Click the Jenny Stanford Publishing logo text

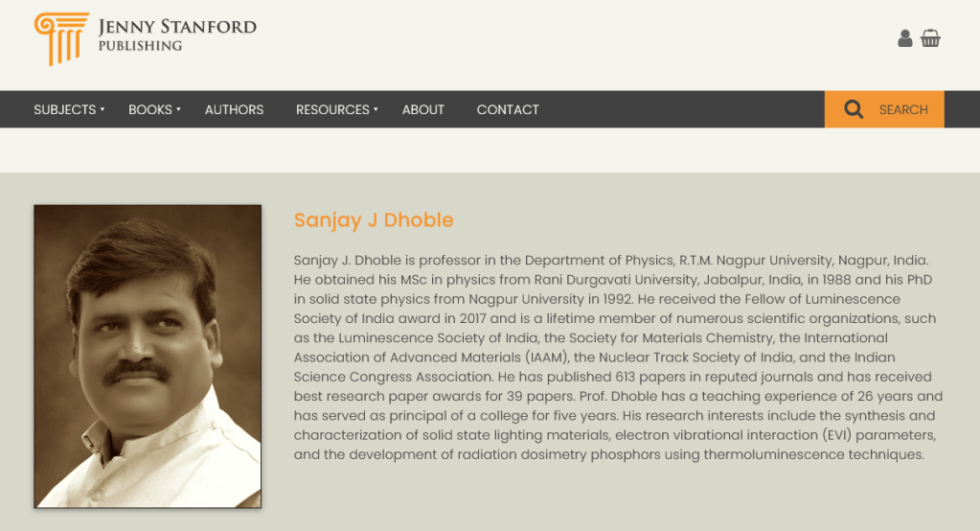(x=177, y=27)
